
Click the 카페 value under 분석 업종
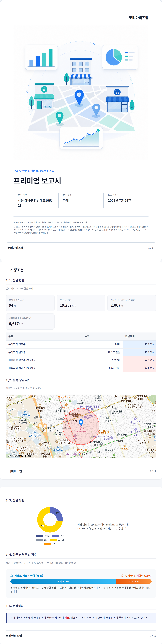(66, 200)
